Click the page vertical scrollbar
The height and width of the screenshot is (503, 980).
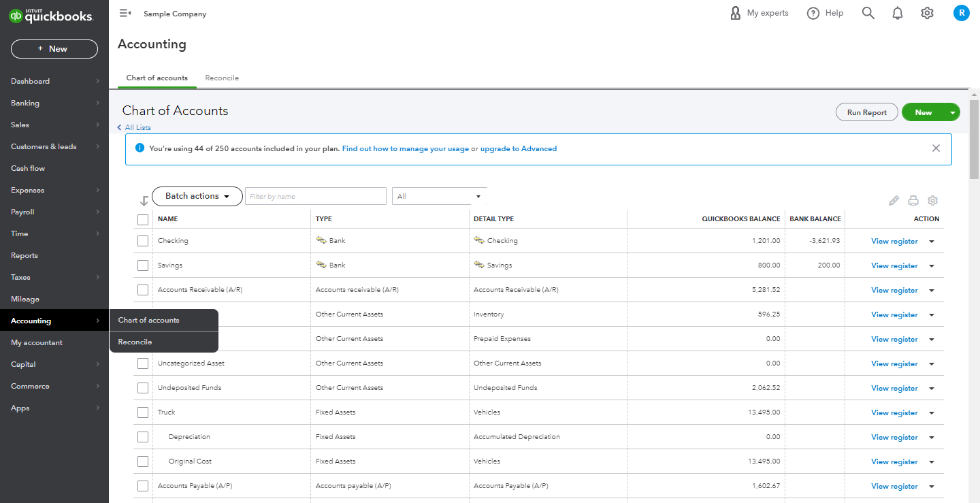click(x=974, y=140)
